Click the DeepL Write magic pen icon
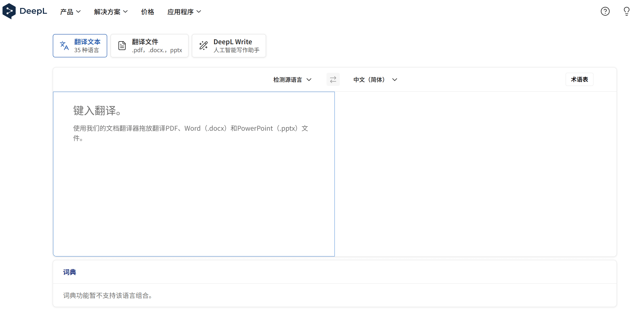644x313 pixels. pyautogui.click(x=203, y=46)
